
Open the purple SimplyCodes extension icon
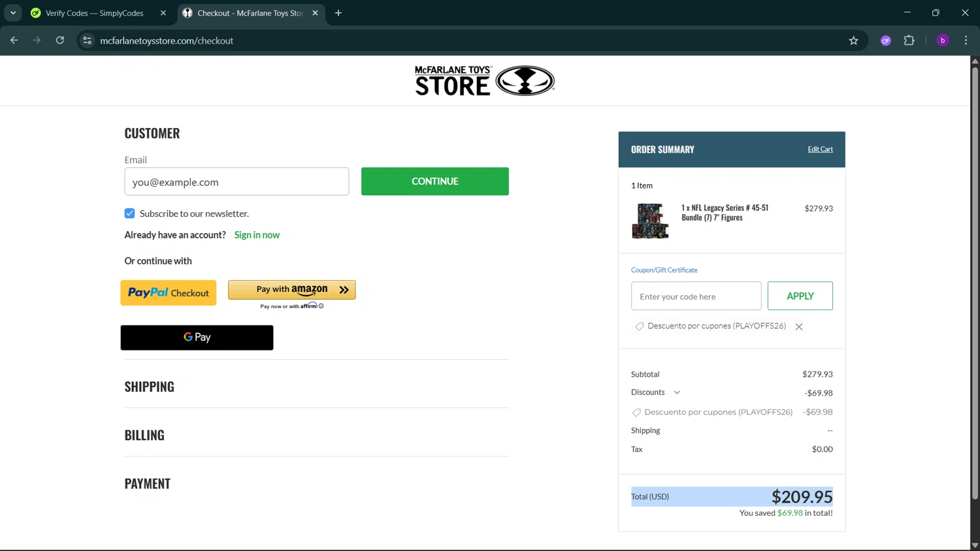(x=886, y=40)
